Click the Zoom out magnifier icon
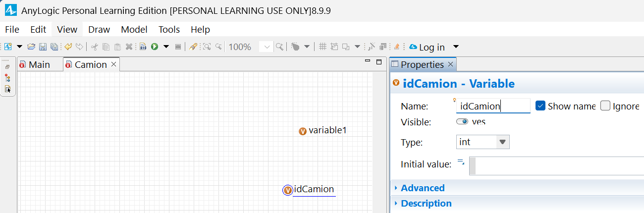644x213 pixels. [x=218, y=47]
